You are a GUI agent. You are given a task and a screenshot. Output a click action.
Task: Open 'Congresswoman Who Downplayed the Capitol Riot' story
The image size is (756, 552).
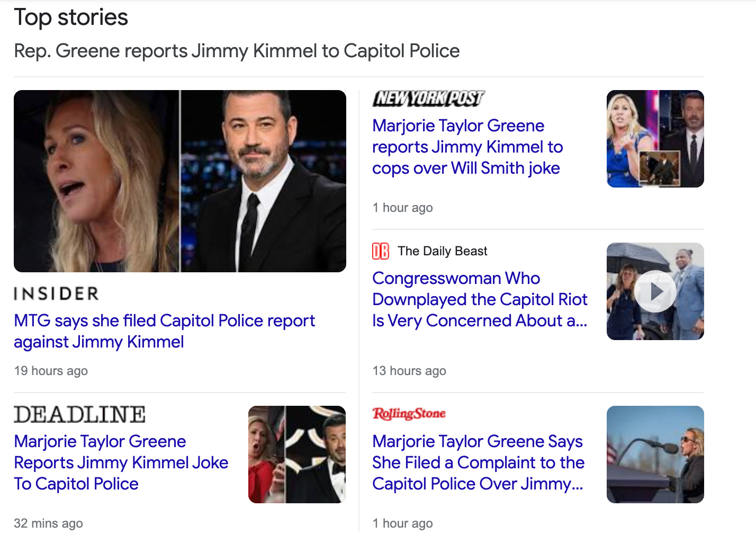click(x=479, y=299)
